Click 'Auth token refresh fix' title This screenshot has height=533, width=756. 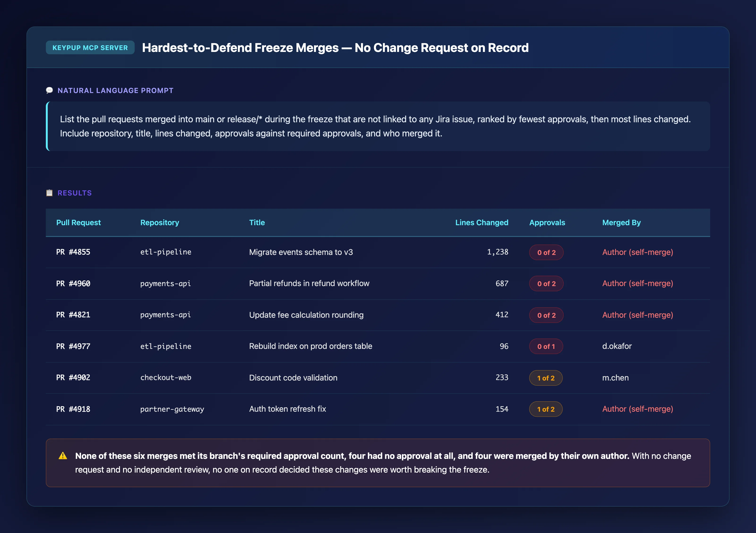point(288,409)
